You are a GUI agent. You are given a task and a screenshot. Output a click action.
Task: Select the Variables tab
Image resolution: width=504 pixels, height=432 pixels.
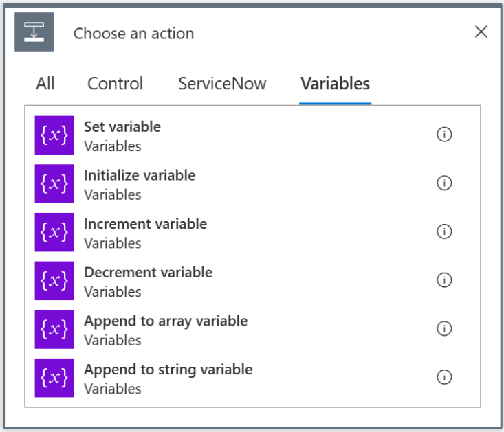(335, 84)
